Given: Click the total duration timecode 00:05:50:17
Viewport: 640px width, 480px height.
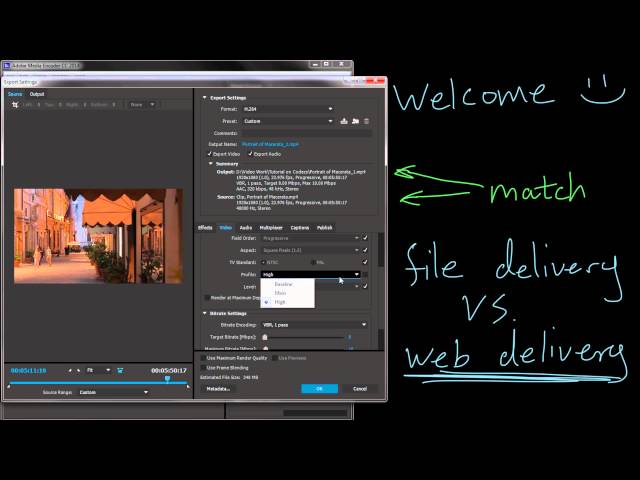Looking at the screenshot, I should 169,370.
